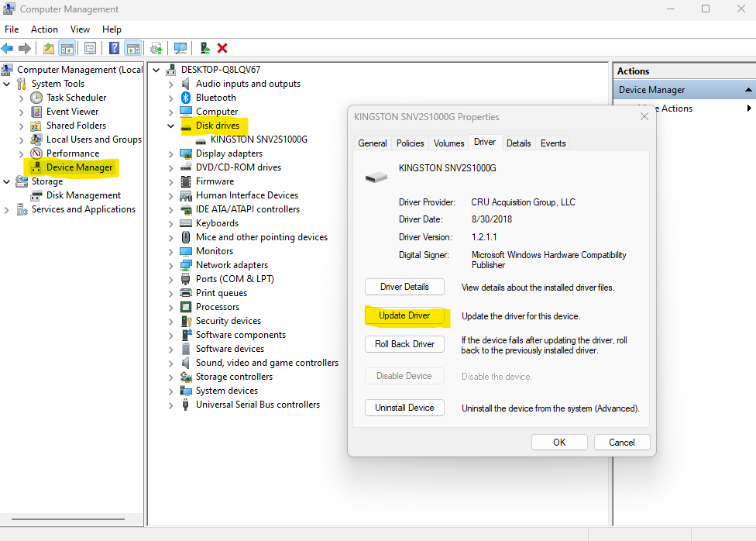The image size is (756, 541).
Task: Click the Enable device toolbar icon
Action: click(x=205, y=48)
